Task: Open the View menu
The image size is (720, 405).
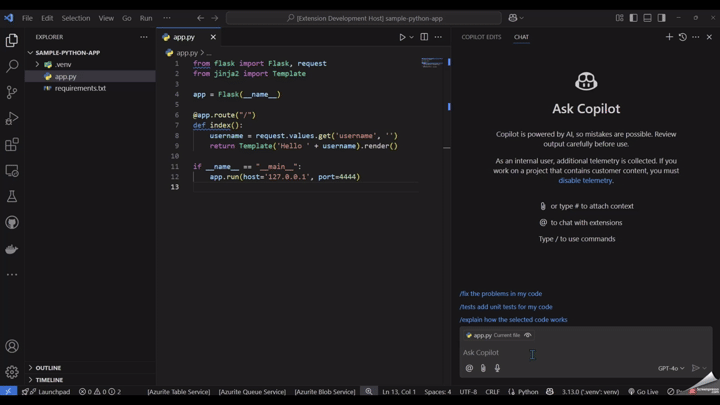Action: coord(106,18)
